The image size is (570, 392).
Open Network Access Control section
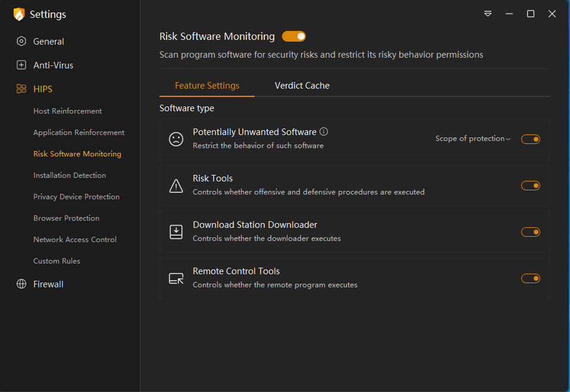tap(75, 240)
